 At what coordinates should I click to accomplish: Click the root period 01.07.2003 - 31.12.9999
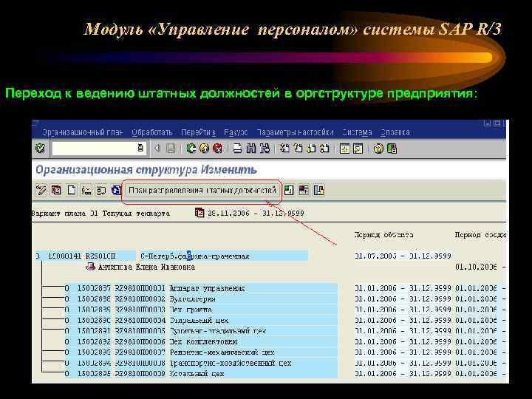point(403,256)
